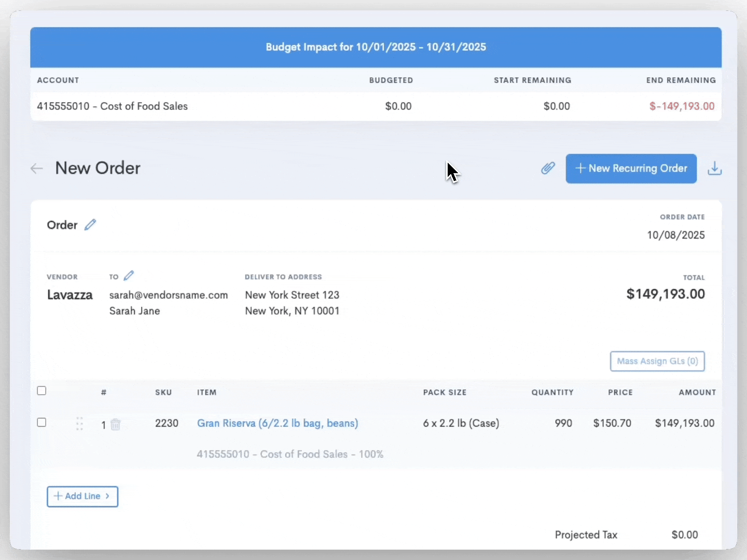Click the plus icon on New Recurring Order
Viewport: 747px width, 560px height.
(x=580, y=169)
